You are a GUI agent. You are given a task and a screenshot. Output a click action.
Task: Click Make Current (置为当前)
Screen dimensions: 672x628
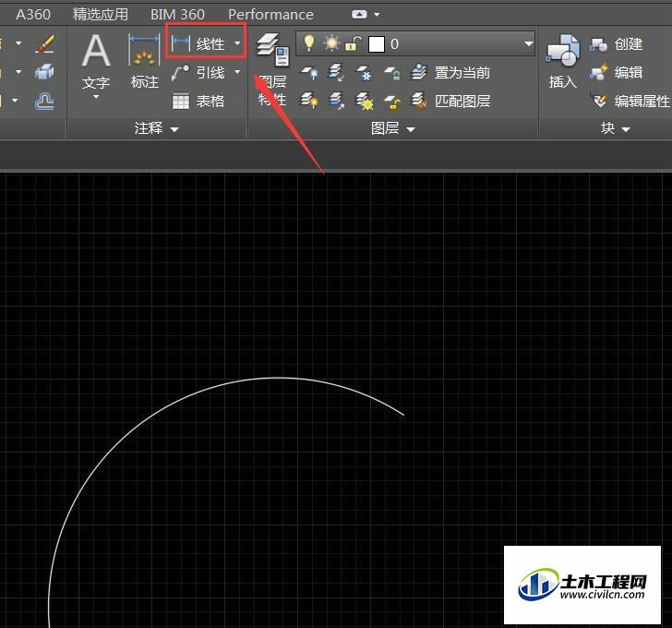coord(450,73)
